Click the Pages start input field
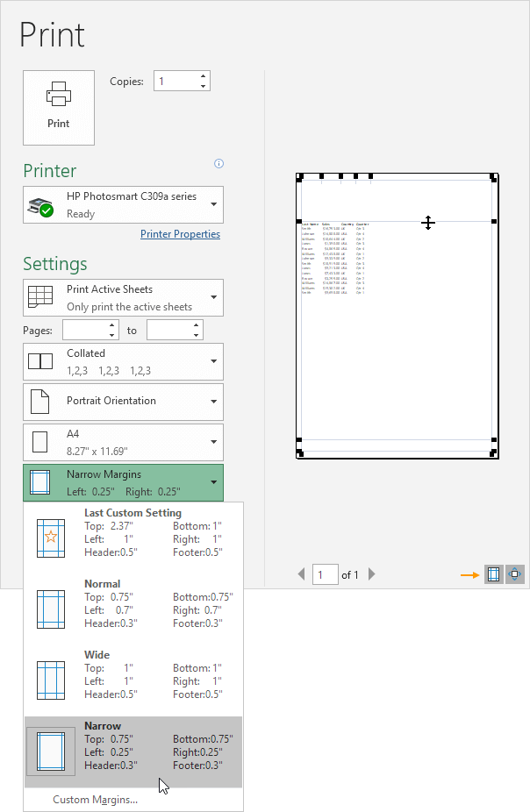The height and width of the screenshot is (812, 530). coord(85,331)
